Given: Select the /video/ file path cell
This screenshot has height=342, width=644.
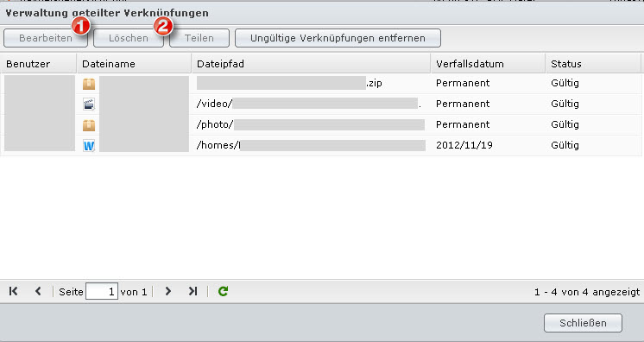Looking at the screenshot, I should coord(312,104).
